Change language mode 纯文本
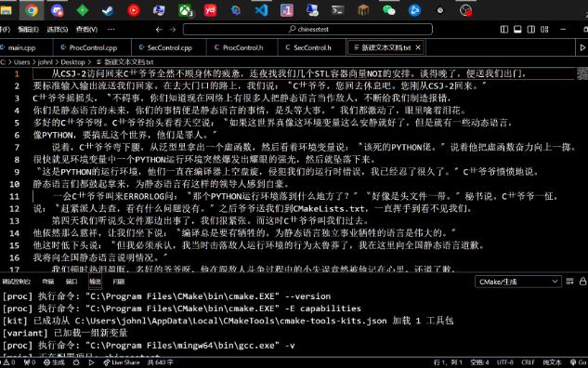Image resolution: width=588 pixels, height=368 pixels. pos(552,362)
